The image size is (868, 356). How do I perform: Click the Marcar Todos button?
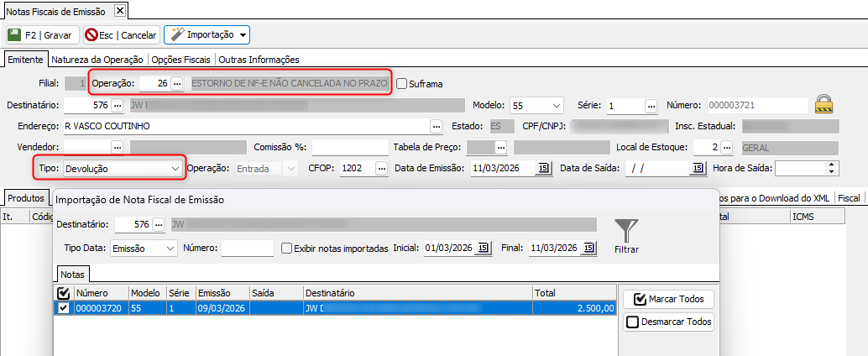click(x=668, y=299)
